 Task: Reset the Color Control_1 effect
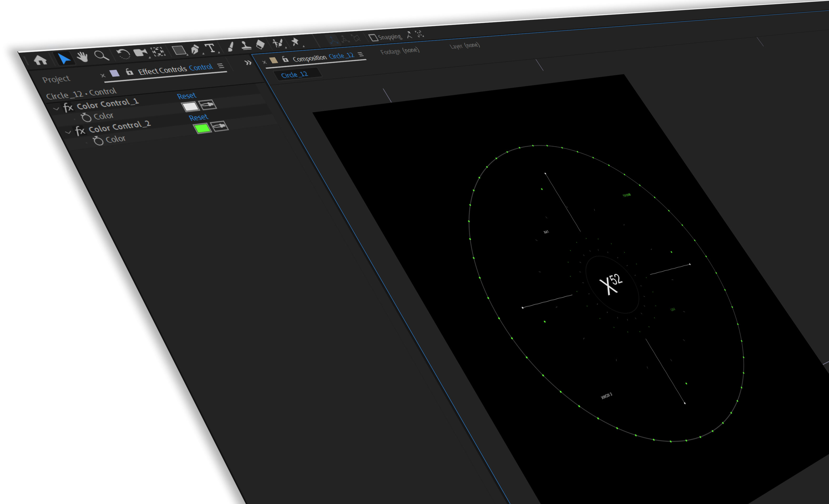(x=187, y=95)
